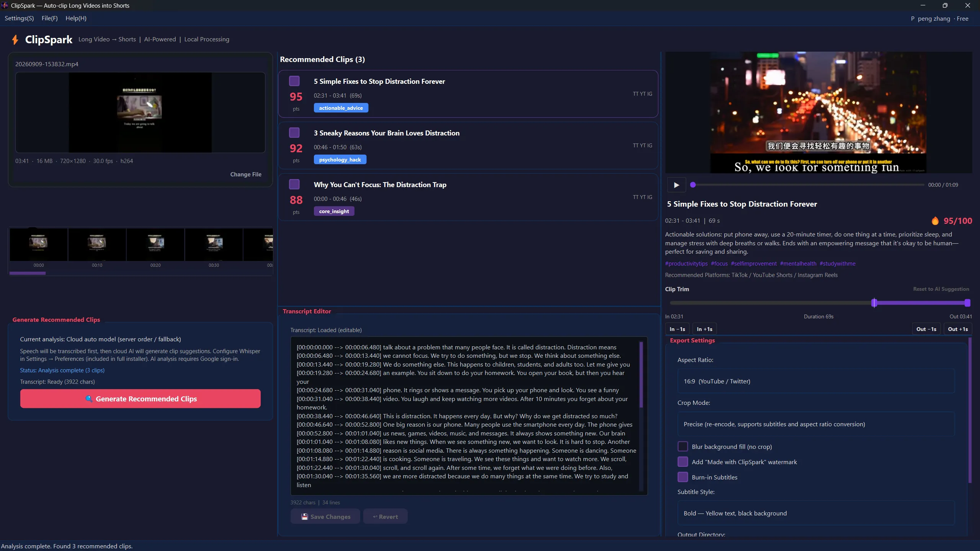Click the psychology_hack tag
The width and height of the screenshot is (980, 551).
(x=340, y=160)
